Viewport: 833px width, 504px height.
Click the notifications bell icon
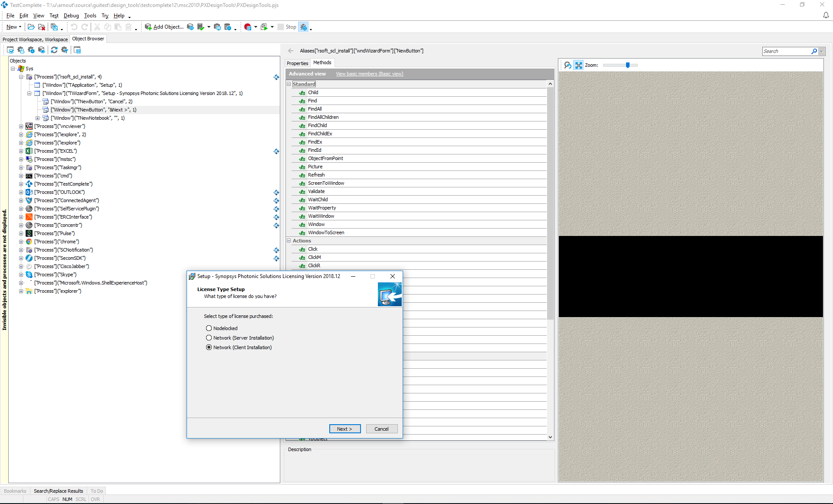826,15
